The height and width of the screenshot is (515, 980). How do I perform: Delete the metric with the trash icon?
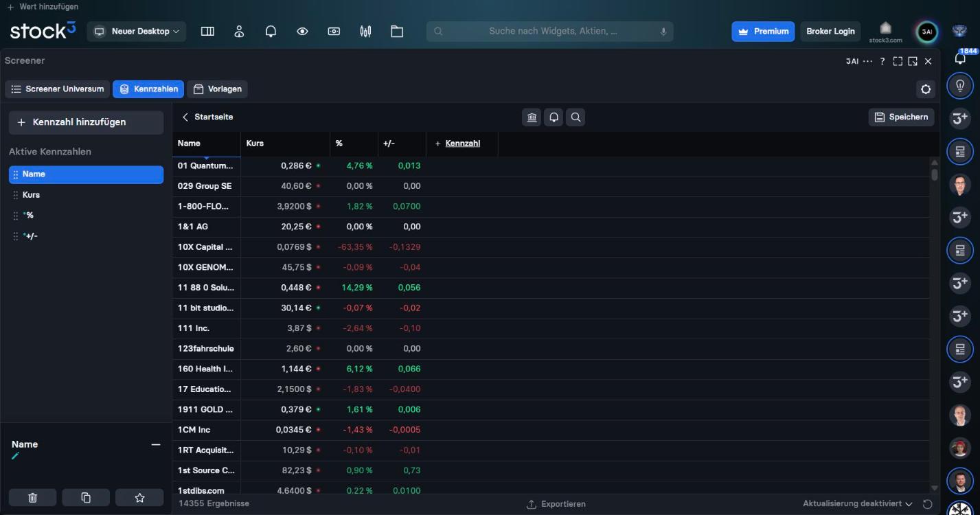[x=32, y=498]
